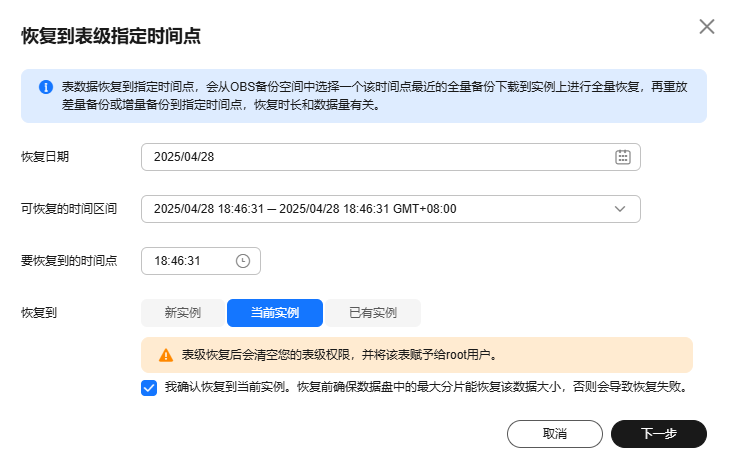Click the 恢复到表级指定时间点 dialog title

(111, 36)
